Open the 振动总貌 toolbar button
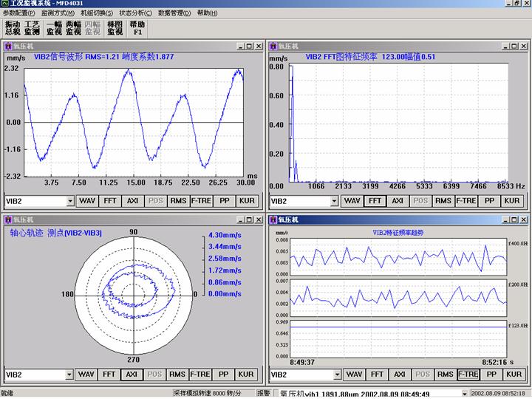Viewport: 532px width, 399px height. coord(13,27)
